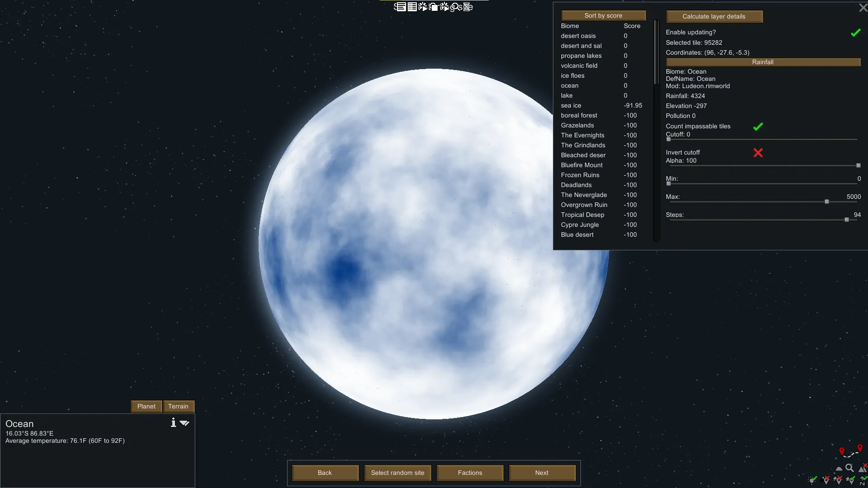Viewport: 868px width, 488px height.
Task: Open the debug table list icon in top toolbar
Action: pyautogui.click(x=412, y=7)
